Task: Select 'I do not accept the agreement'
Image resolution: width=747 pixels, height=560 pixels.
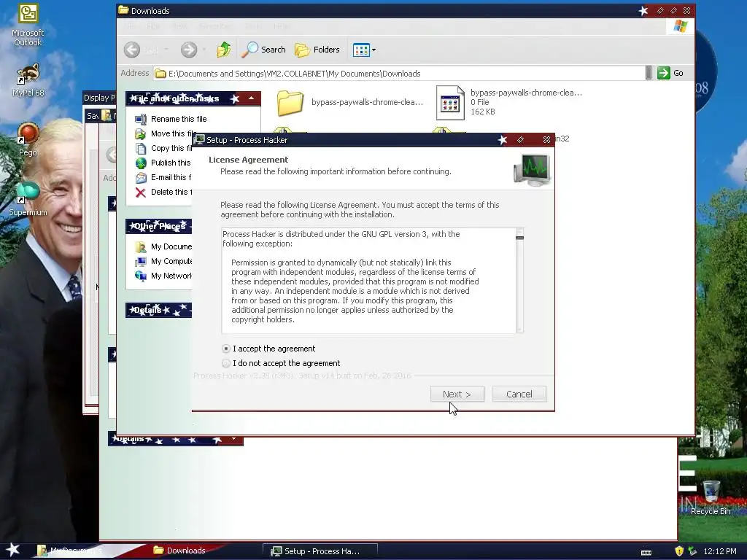Action: click(281, 363)
